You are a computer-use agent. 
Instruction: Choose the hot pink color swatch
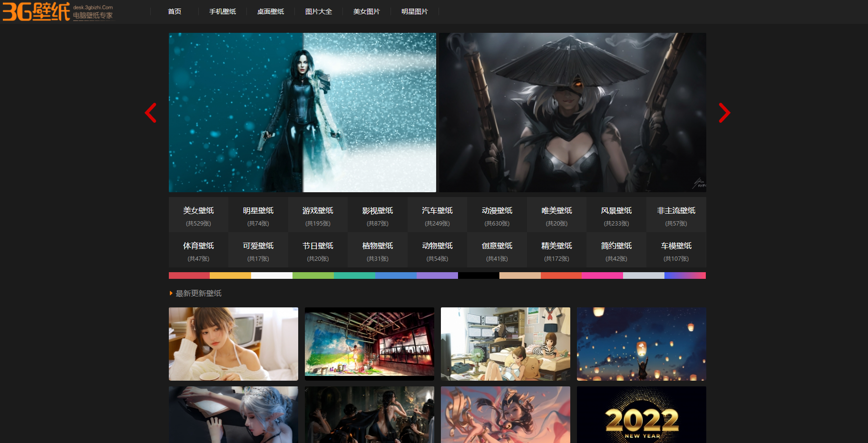603,276
